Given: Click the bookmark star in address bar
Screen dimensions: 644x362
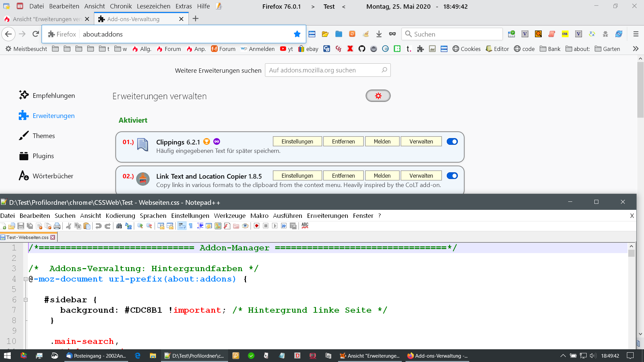Looking at the screenshot, I should 297,34.
